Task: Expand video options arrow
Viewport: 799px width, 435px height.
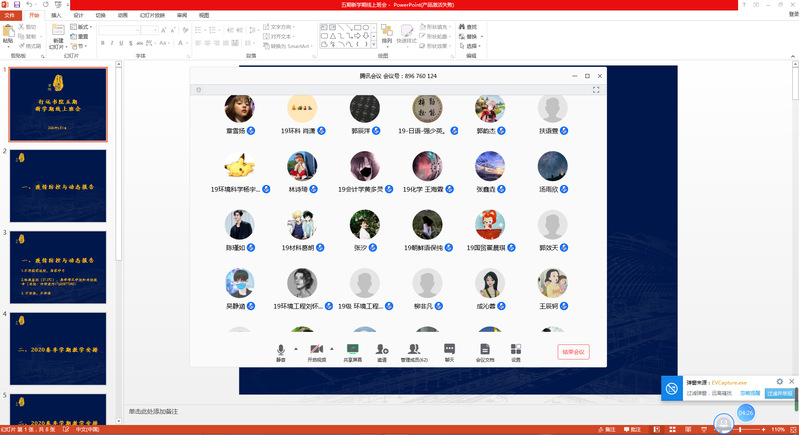Action: 331,348
